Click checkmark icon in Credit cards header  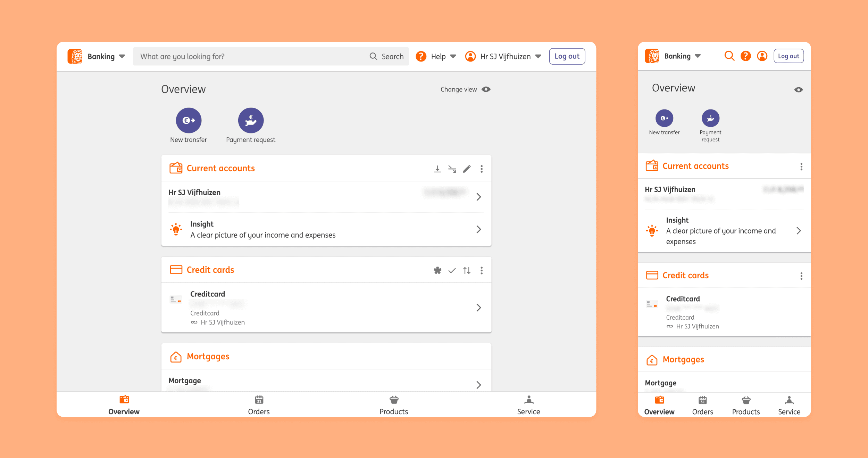[x=452, y=270]
